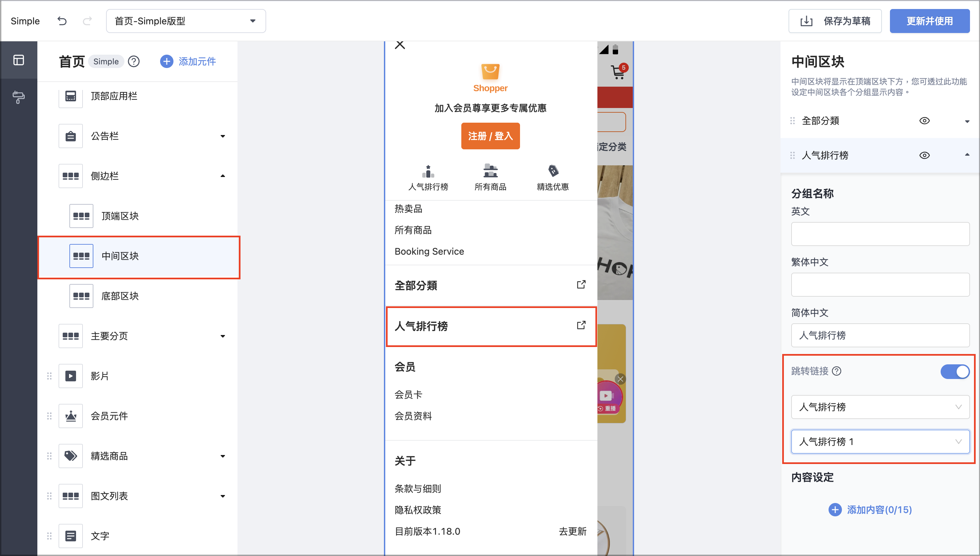Tap the 所有商品 icon in preview
The image size is (980, 556).
pos(491,171)
